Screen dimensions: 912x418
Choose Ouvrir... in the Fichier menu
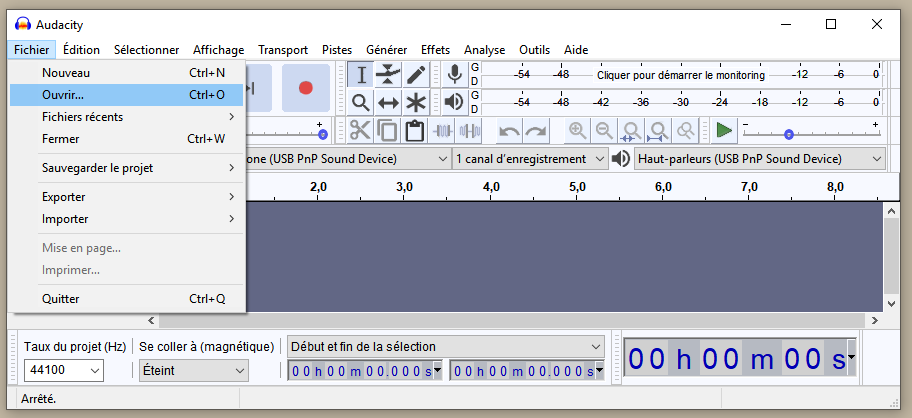127,95
